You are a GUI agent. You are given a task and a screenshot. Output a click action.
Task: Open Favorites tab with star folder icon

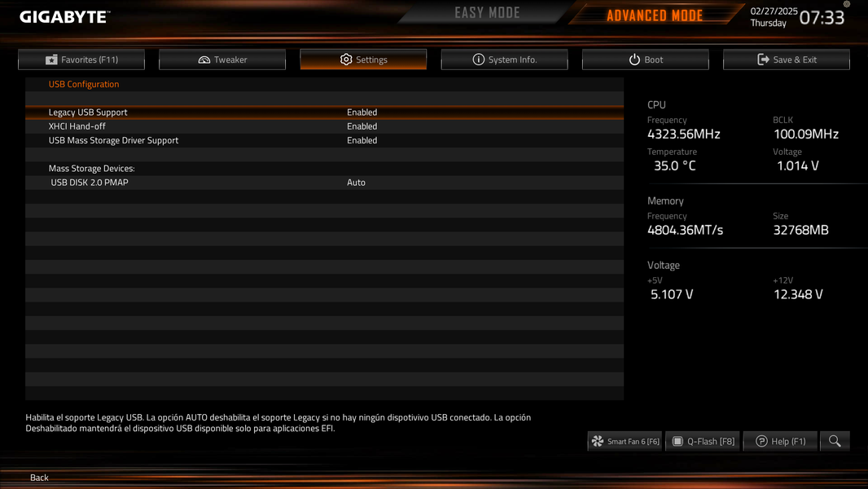pyautogui.click(x=81, y=59)
